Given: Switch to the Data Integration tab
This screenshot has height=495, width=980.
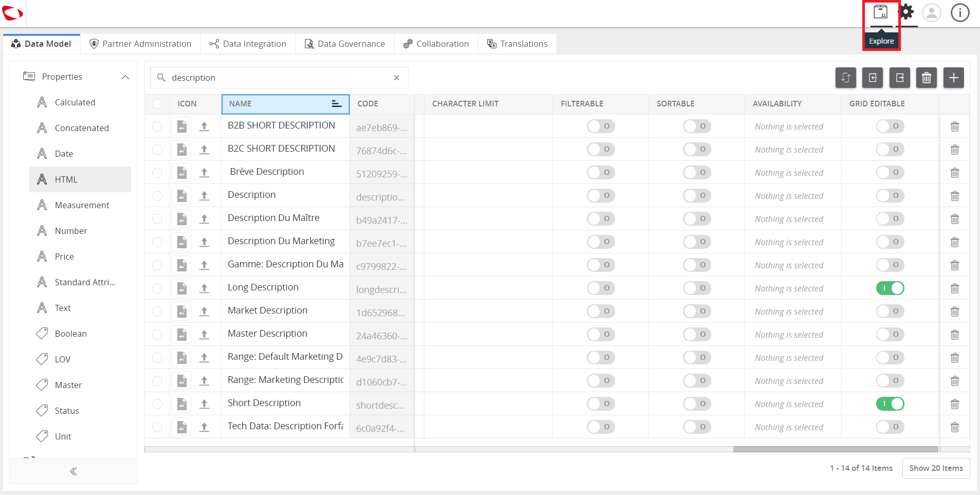Looking at the screenshot, I should click(x=248, y=44).
